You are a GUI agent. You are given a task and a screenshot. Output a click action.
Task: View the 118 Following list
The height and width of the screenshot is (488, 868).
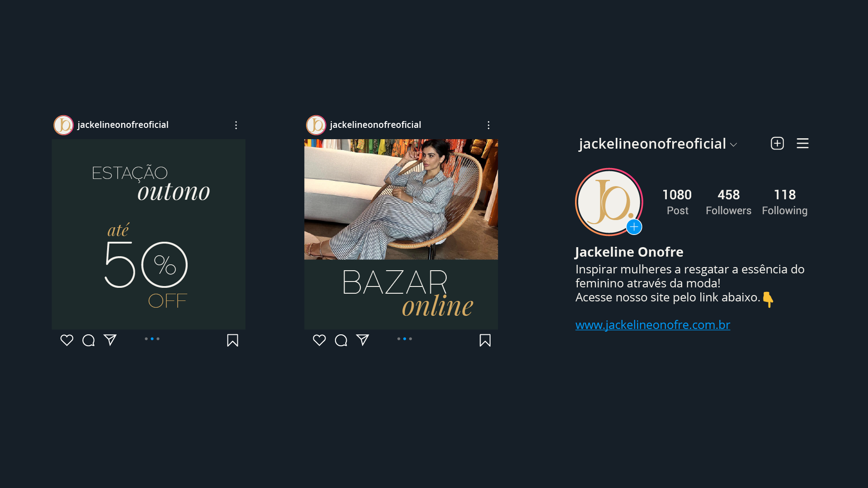point(784,202)
